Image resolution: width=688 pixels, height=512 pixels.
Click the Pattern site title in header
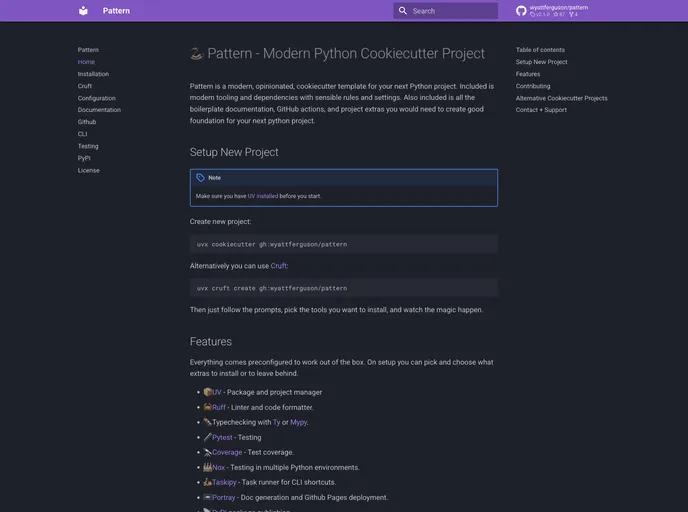point(116,11)
